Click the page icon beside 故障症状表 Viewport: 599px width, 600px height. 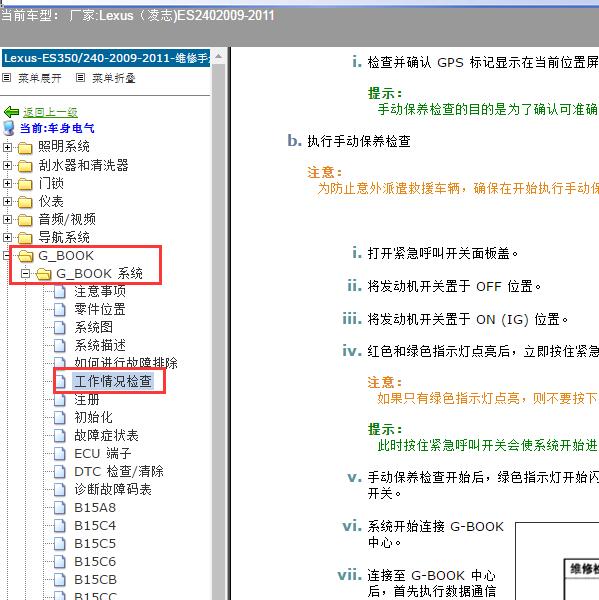click(60, 435)
